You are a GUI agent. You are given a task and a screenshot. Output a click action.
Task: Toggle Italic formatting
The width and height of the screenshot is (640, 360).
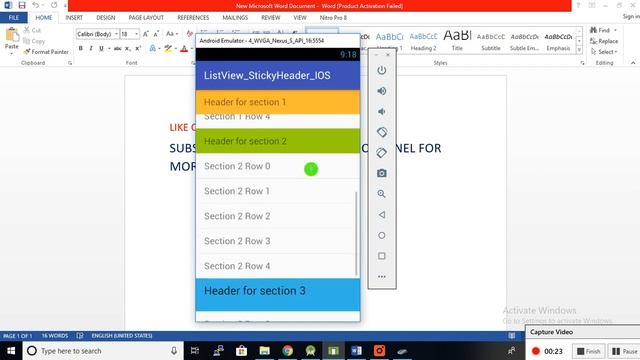pyautogui.click(x=91, y=49)
